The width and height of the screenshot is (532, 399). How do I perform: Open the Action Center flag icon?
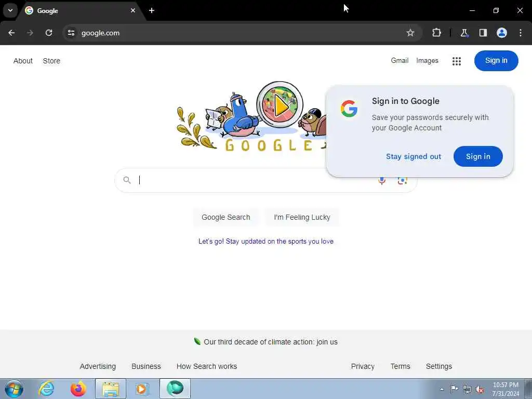[454, 389]
